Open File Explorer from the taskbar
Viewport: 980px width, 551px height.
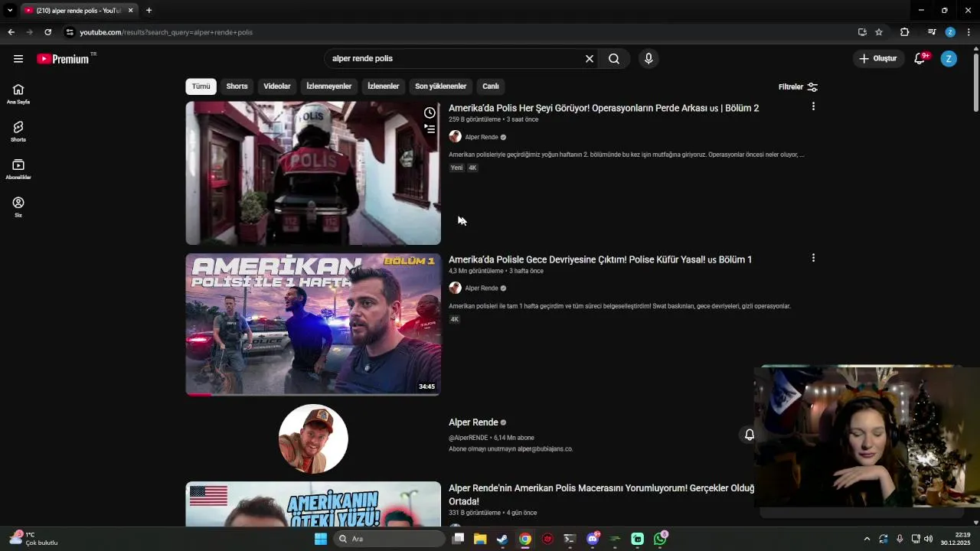[480, 539]
